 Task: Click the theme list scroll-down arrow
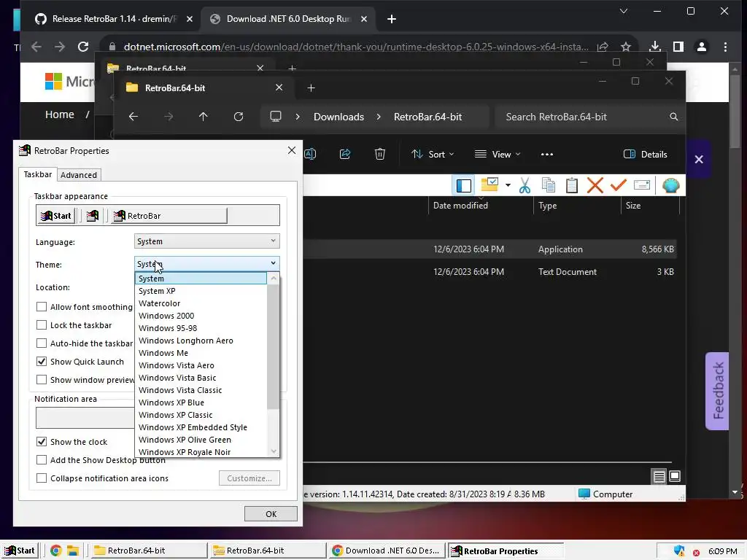pos(274,451)
